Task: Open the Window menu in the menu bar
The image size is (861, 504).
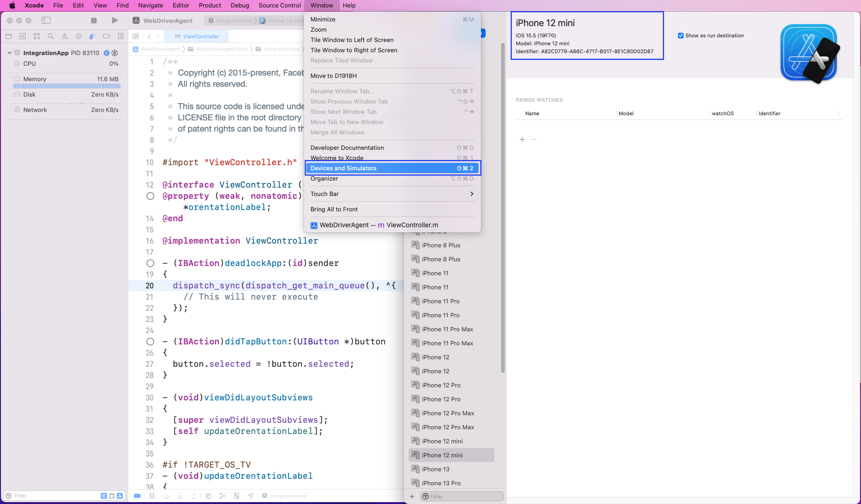Action: pos(322,6)
